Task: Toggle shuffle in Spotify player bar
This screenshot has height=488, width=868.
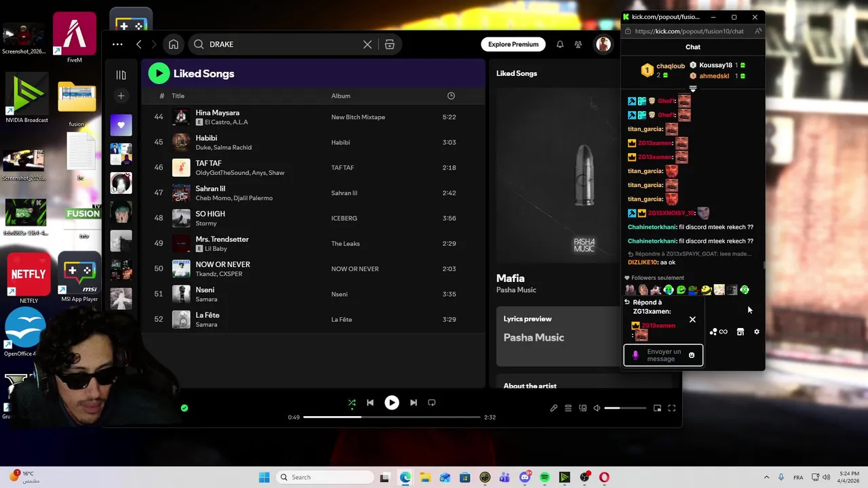Action: 351,403
